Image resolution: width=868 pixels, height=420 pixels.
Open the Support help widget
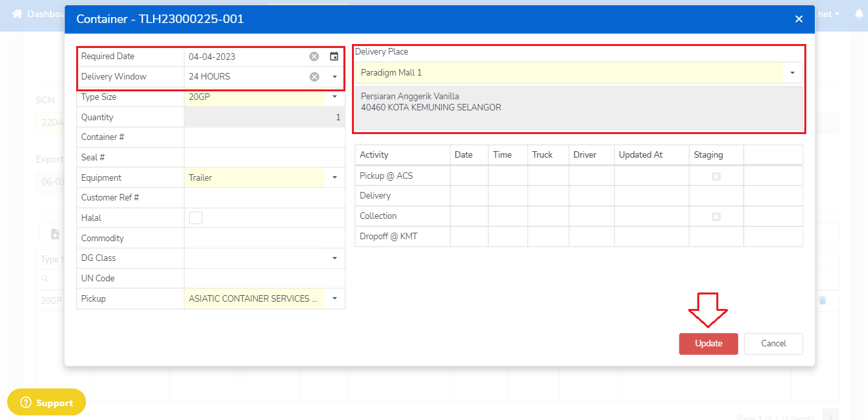47,402
